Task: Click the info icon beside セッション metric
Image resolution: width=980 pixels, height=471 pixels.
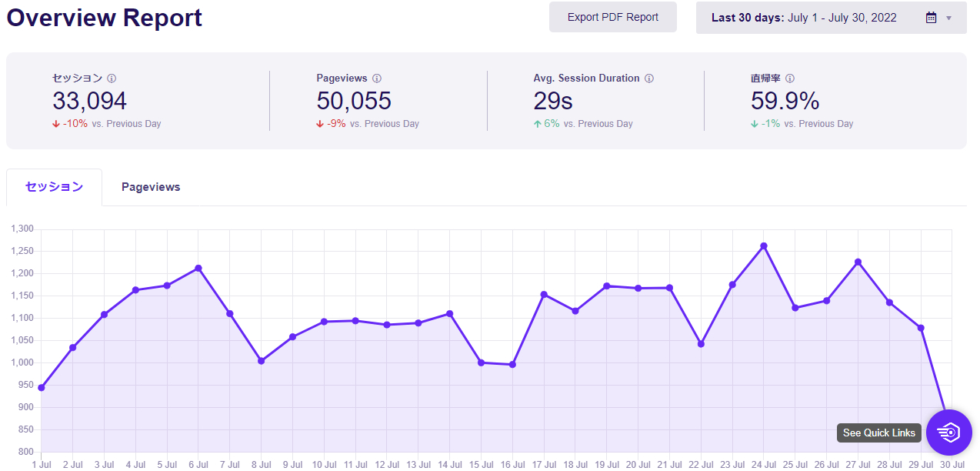Action: 112,78
